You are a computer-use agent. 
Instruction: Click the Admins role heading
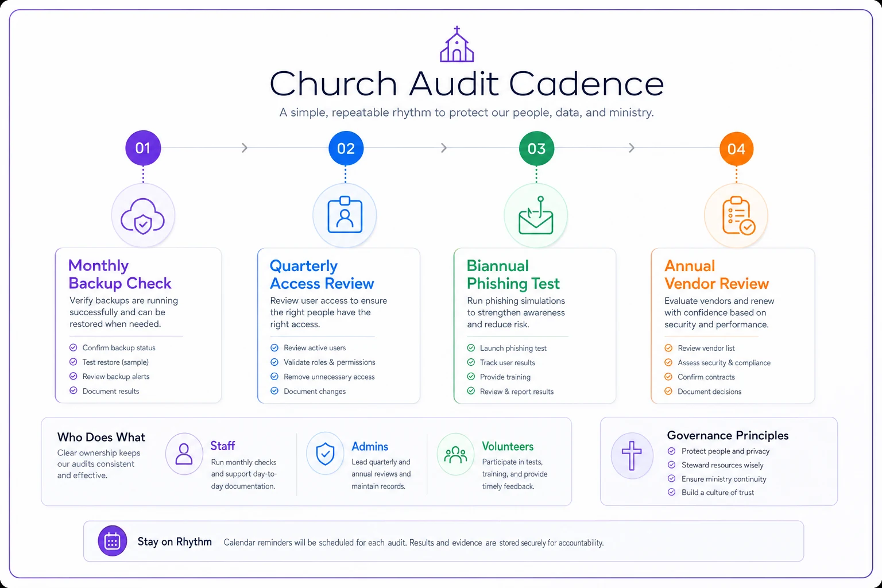tap(370, 446)
